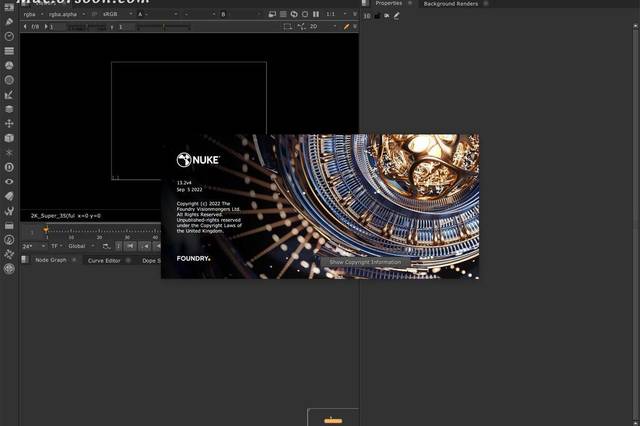Viewport: 640px width, 426px height.
Task: Click the timeline orange playhead marker
Action: (x=46, y=230)
